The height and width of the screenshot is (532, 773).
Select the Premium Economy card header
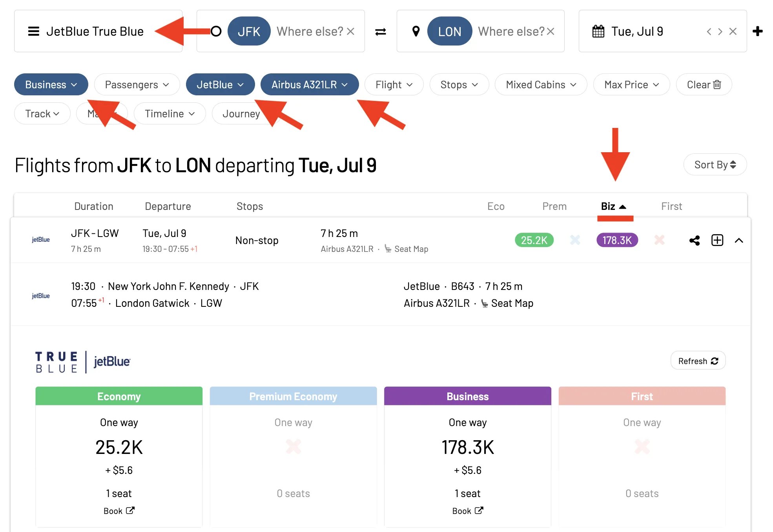click(x=294, y=396)
